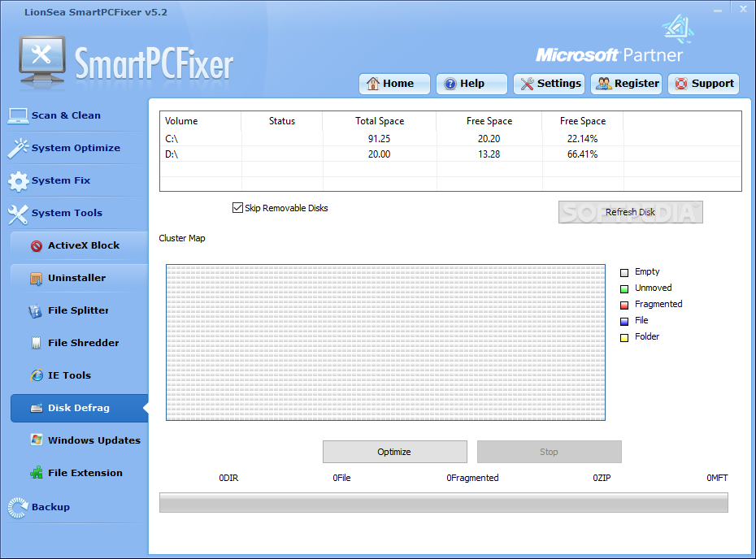756x559 pixels.
Task: Click the File Extension puzzle icon
Action: 36,472
